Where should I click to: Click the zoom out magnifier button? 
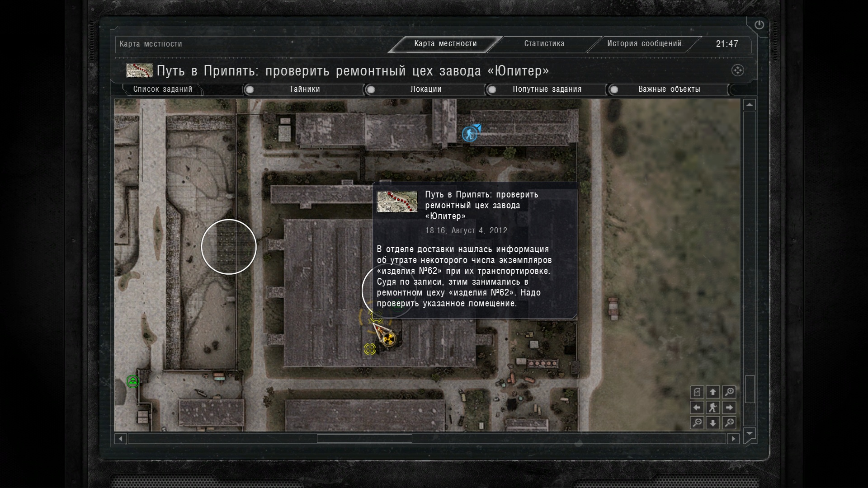[697, 423]
